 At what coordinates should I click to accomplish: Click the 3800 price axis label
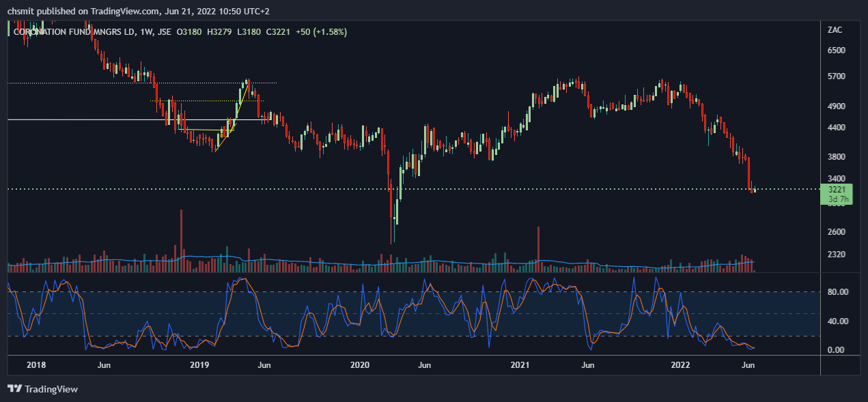tap(837, 157)
